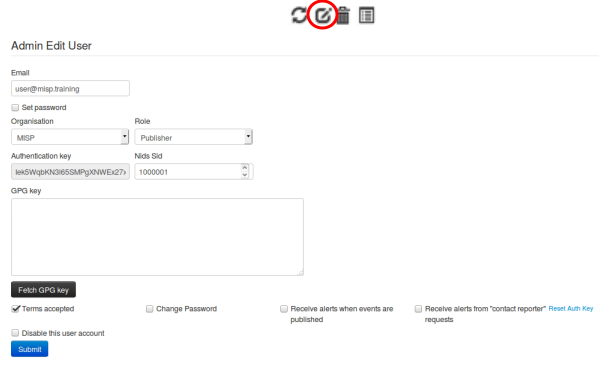Click the Authentication key field
The image size is (604, 365).
[70, 172]
